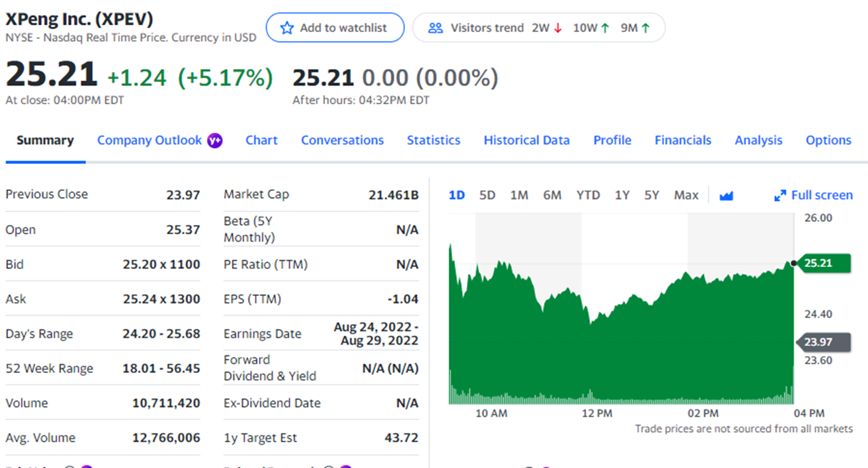Viewport: 868px width, 468px height.
Task: Select the 5D chart range
Action: click(487, 195)
